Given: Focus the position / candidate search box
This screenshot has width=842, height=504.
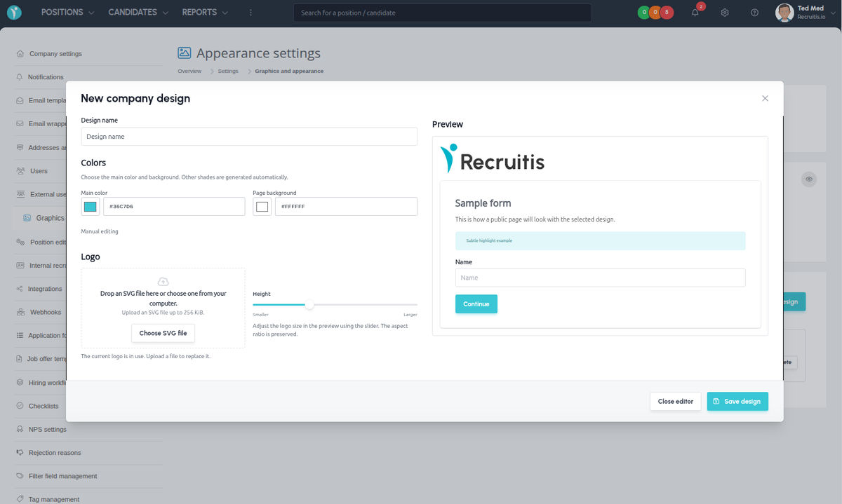Looking at the screenshot, I should [x=442, y=13].
